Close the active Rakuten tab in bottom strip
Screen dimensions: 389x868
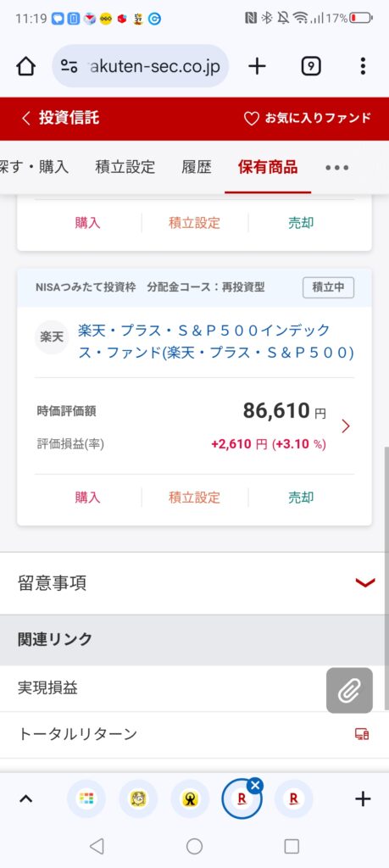(254, 785)
